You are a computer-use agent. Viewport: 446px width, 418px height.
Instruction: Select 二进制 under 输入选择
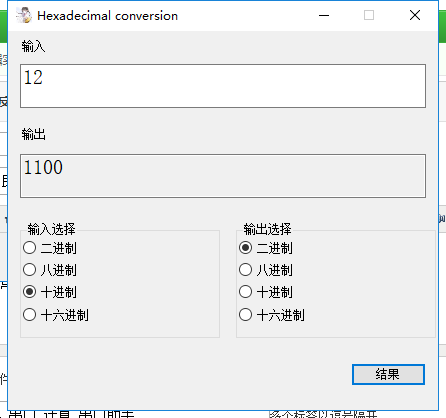[x=50, y=248]
